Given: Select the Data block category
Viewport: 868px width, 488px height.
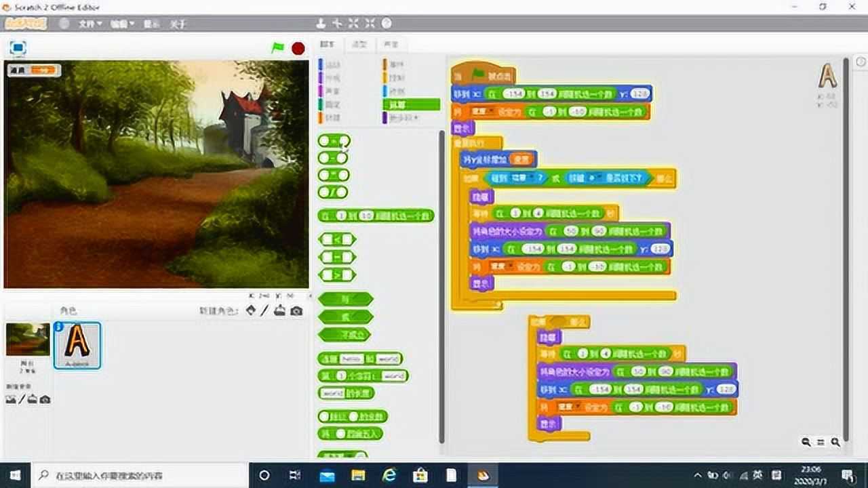Looking at the screenshot, I should click(346, 117).
